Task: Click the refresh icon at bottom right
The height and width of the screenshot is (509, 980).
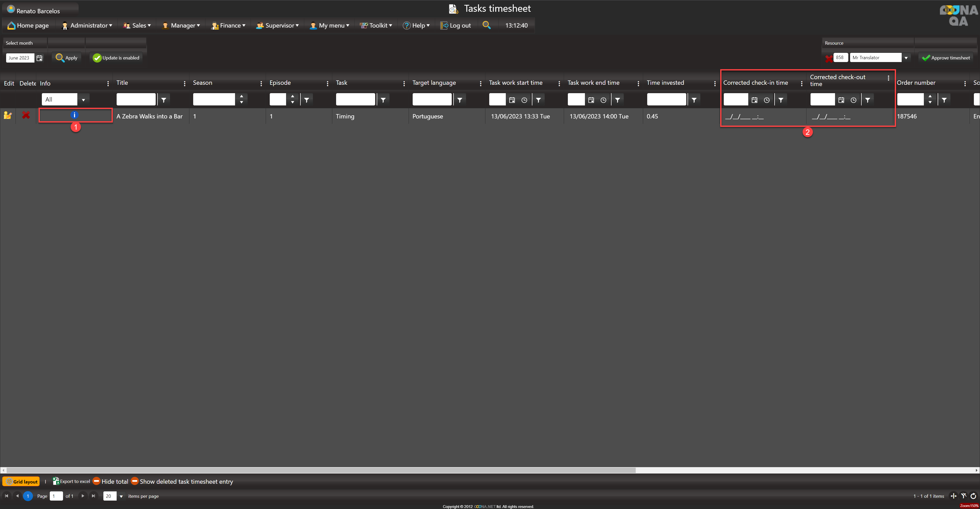Action: click(973, 496)
